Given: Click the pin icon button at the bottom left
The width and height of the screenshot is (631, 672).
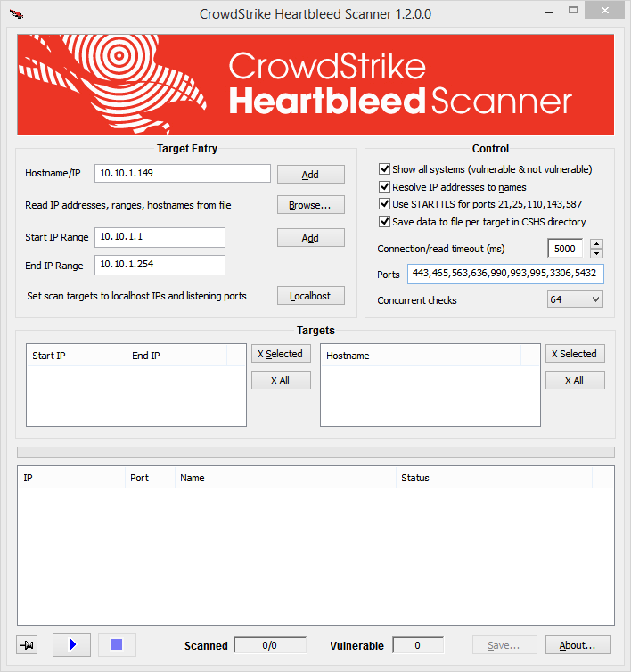Looking at the screenshot, I should pyautogui.click(x=27, y=645).
